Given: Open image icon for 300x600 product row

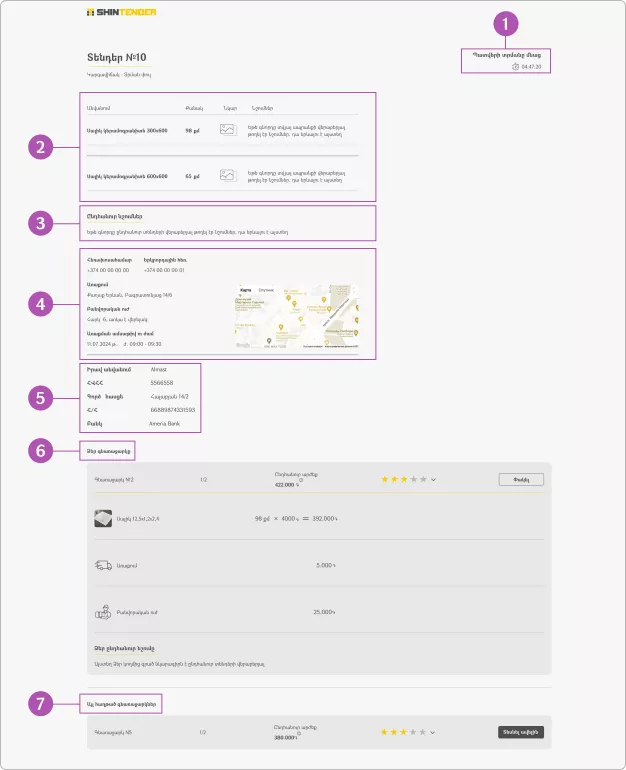Looking at the screenshot, I should (227, 130).
